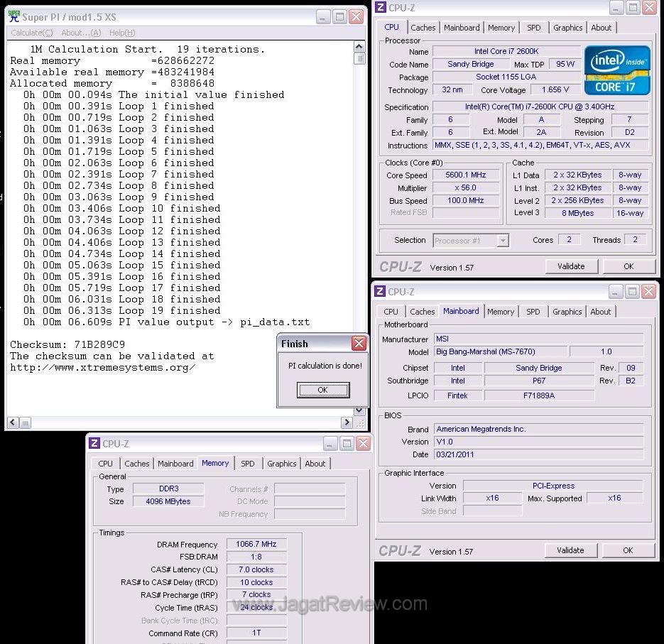Select the SPD tab in the Memory timings window

click(247, 464)
